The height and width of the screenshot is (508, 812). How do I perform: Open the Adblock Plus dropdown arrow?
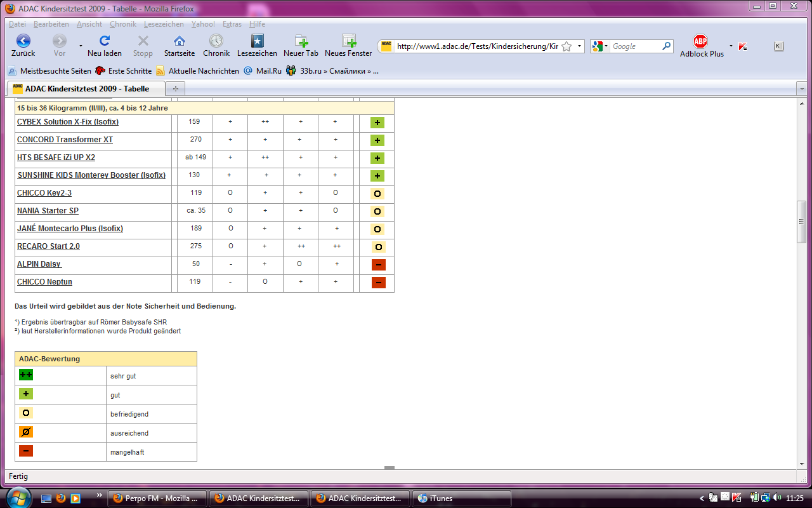731,46
